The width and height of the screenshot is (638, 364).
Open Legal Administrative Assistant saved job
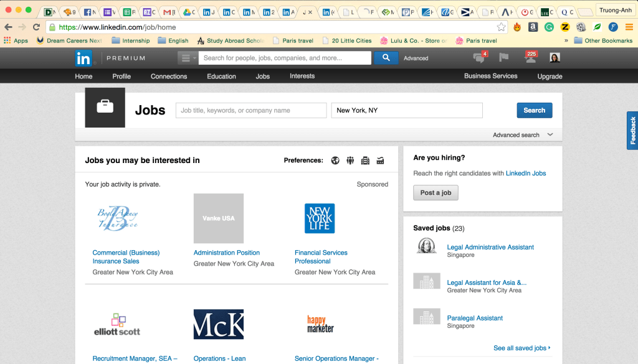point(490,247)
